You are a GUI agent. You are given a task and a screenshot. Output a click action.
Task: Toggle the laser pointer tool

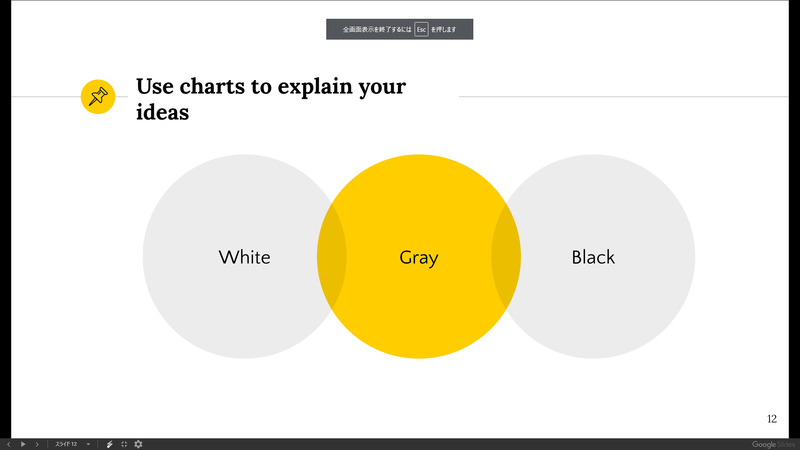[x=109, y=444]
